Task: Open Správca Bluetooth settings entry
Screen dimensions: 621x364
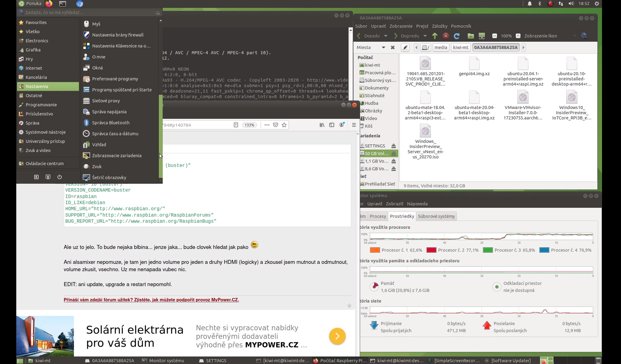Action: coord(120,123)
